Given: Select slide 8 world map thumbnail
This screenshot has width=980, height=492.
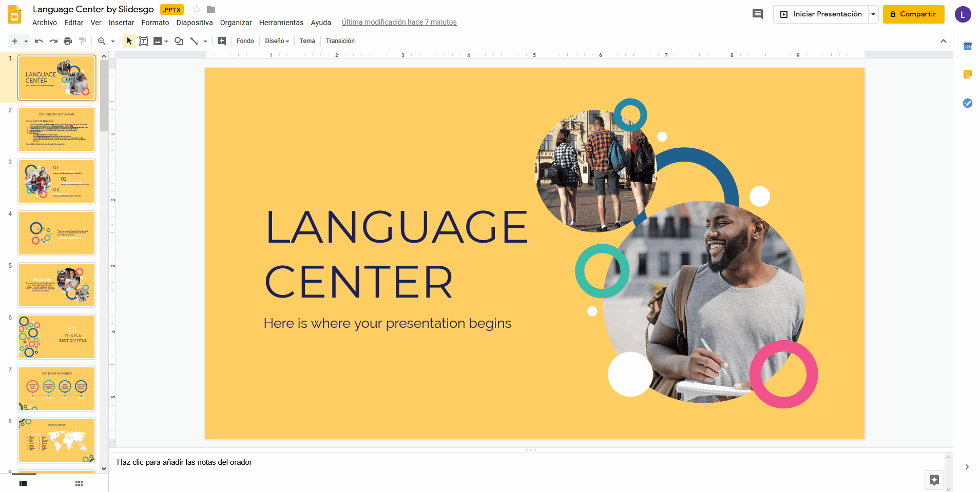Looking at the screenshot, I should tap(57, 440).
